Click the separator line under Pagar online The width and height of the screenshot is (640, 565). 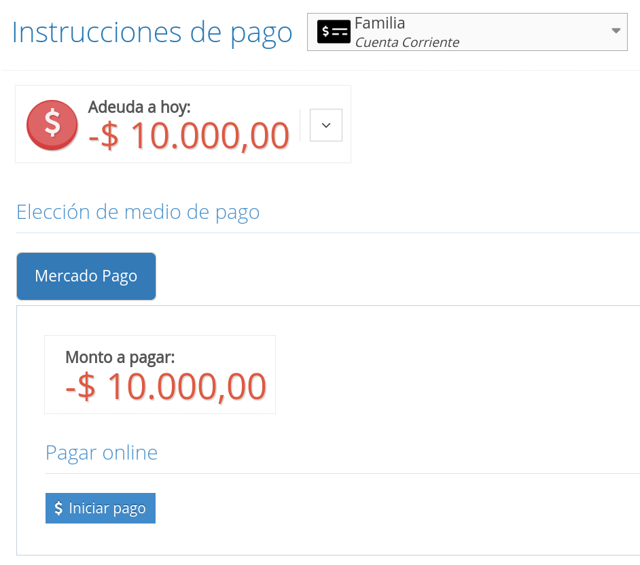pyautogui.click(x=340, y=473)
